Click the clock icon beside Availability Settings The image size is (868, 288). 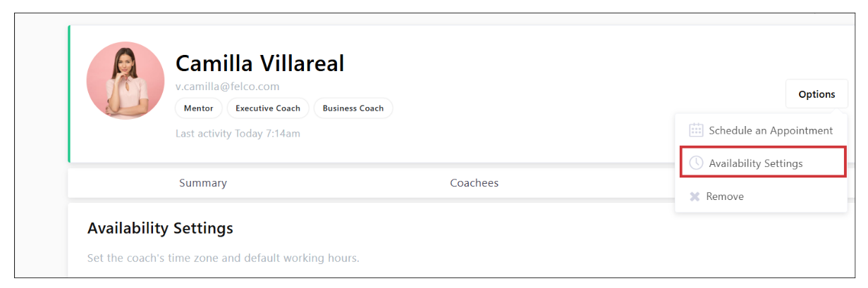pyautogui.click(x=696, y=163)
